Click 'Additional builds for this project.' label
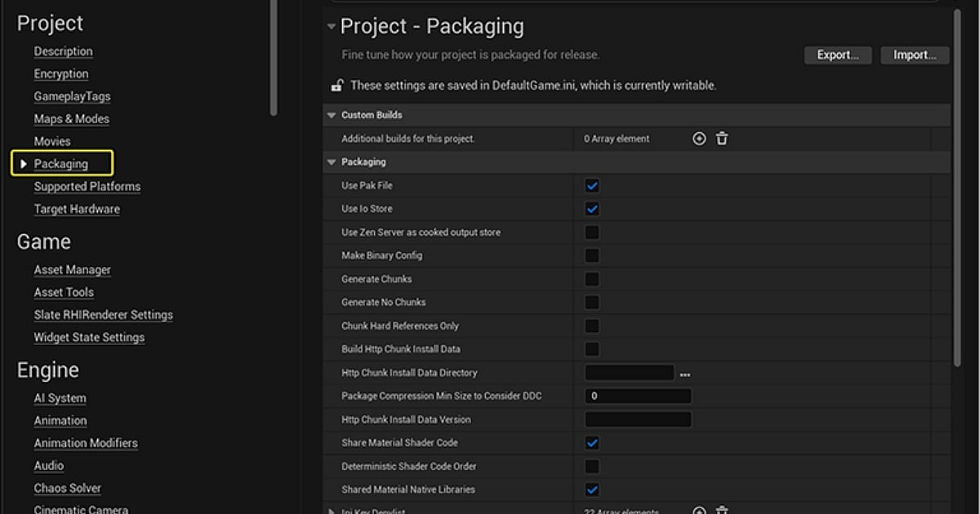This screenshot has height=514, width=980. 408,139
